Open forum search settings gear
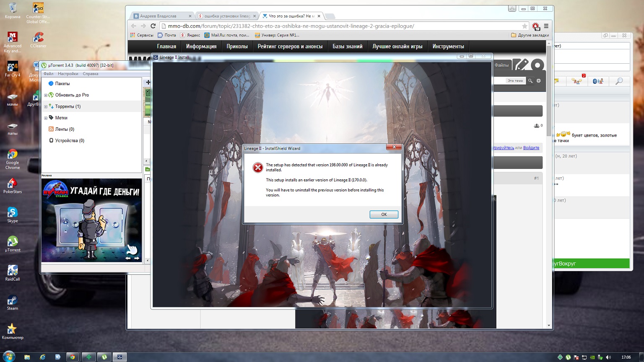644x362 pixels. [x=539, y=81]
